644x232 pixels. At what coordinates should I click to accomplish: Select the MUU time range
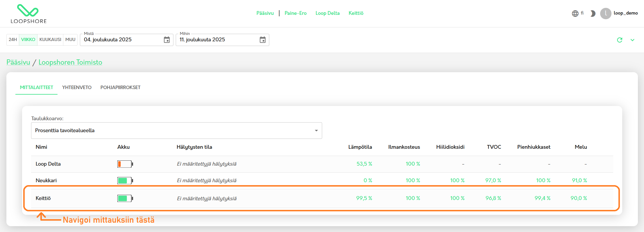pyautogui.click(x=70, y=40)
